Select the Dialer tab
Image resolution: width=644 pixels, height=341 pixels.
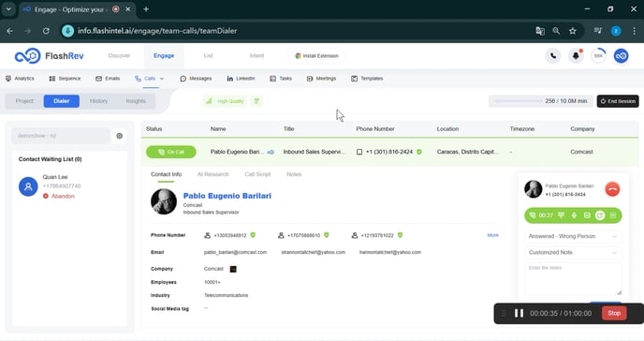click(x=62, y=101)
